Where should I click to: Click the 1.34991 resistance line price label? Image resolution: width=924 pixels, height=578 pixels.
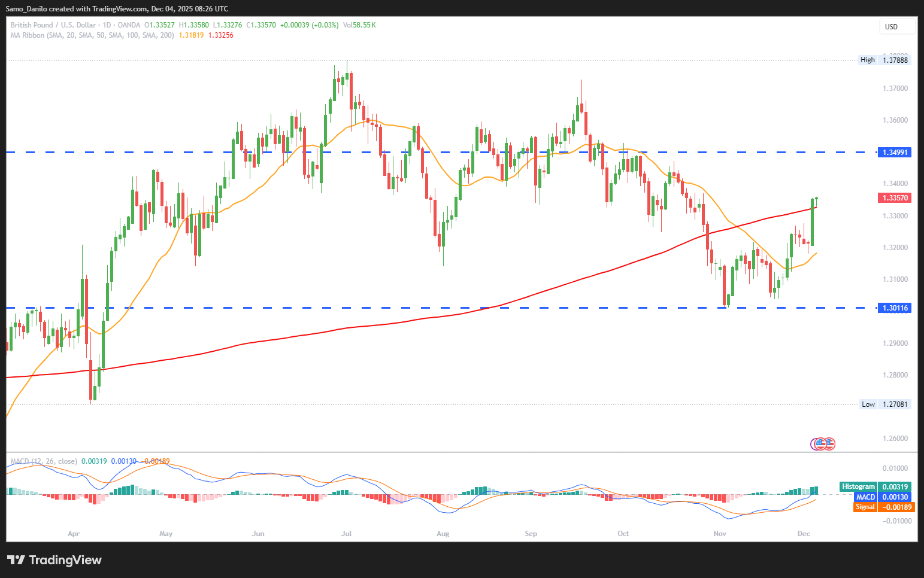pos(894,153)
